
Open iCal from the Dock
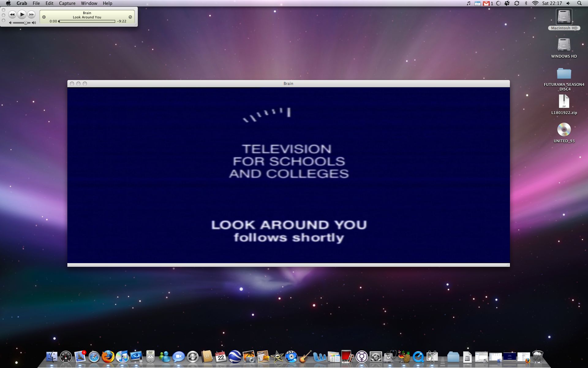point(221,357)
